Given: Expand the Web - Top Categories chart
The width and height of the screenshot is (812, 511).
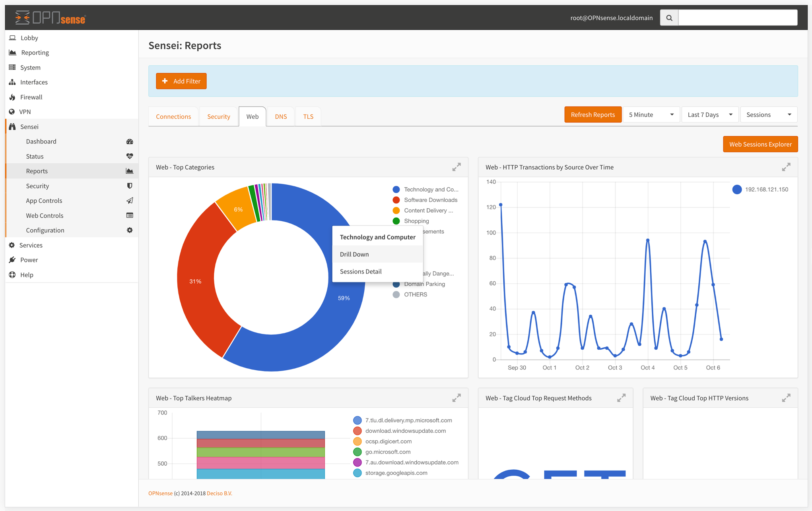Looking at the screenshot, I should click(x=457, y=167).
